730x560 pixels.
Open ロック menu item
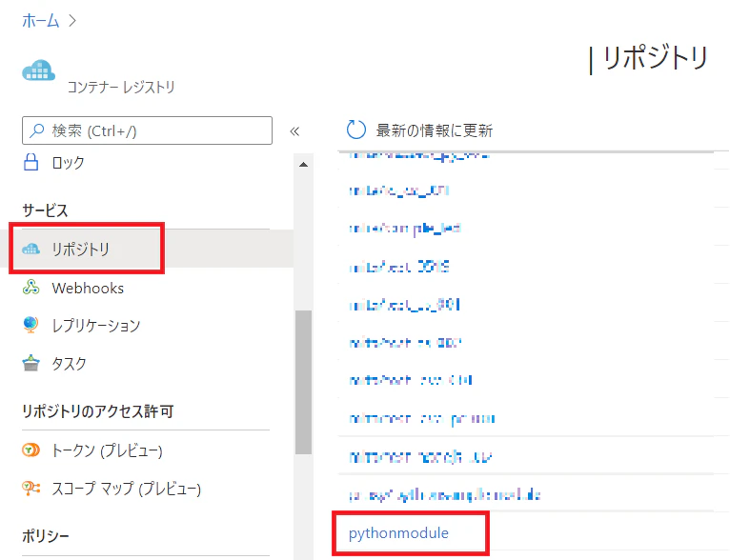68,163
